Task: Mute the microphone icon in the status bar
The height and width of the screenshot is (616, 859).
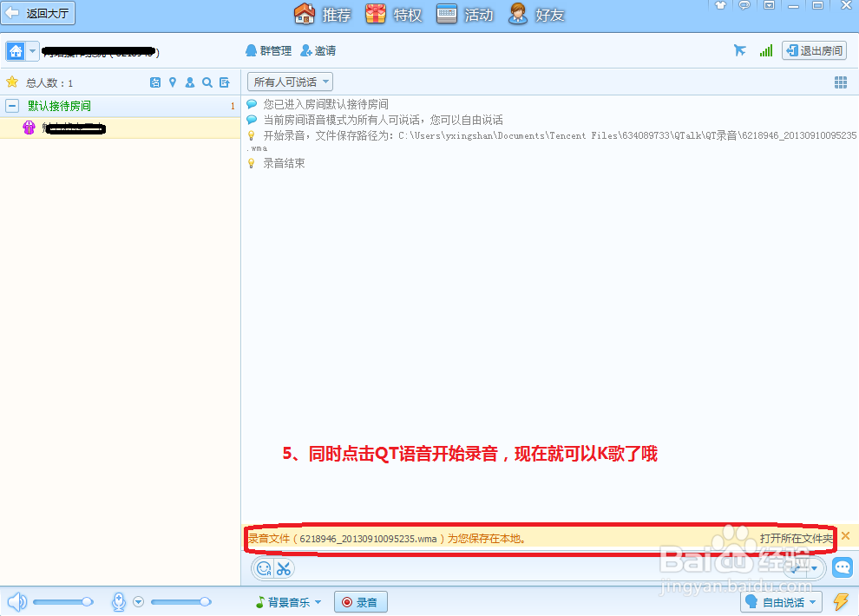Action: [118, 601]
